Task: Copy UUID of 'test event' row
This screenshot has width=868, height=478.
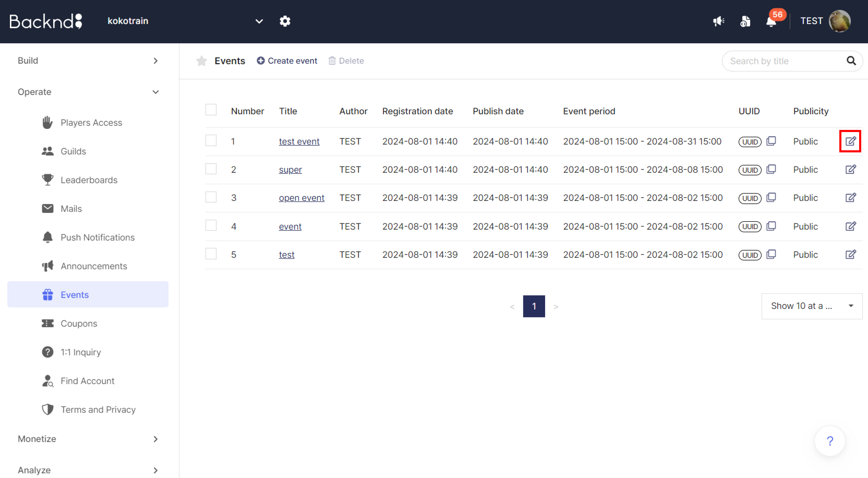Action: click(771, 141)
